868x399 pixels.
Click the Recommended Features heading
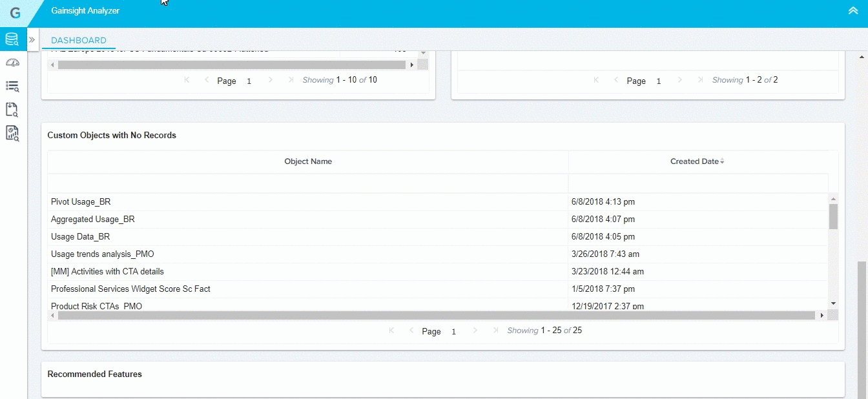pos(95,374)
